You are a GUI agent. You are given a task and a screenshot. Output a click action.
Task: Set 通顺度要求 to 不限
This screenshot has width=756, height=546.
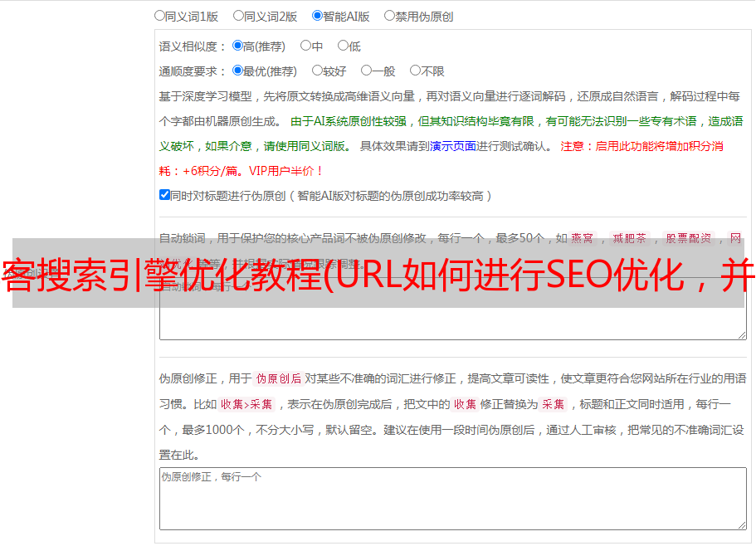[x=415, y=71]
